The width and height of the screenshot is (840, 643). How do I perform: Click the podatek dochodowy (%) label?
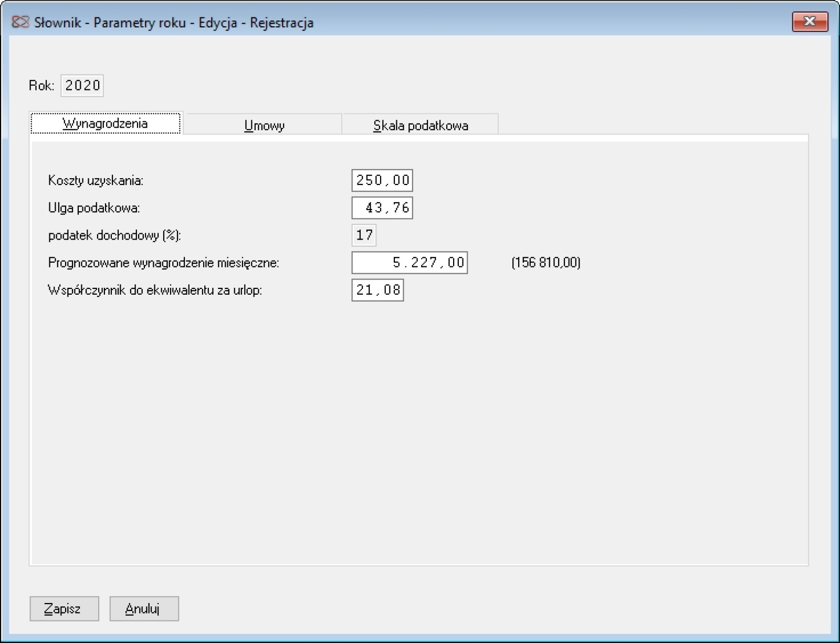tap(114, 235)
